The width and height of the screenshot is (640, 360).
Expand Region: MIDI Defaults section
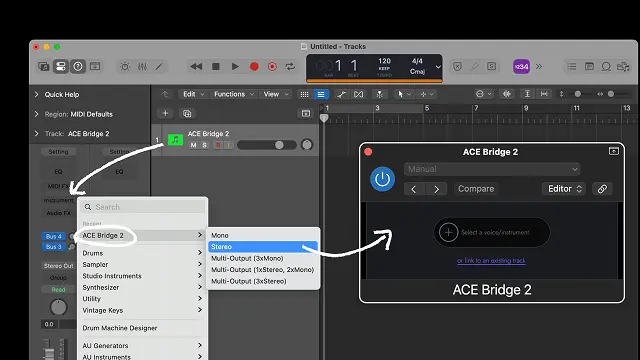[37, 114]
